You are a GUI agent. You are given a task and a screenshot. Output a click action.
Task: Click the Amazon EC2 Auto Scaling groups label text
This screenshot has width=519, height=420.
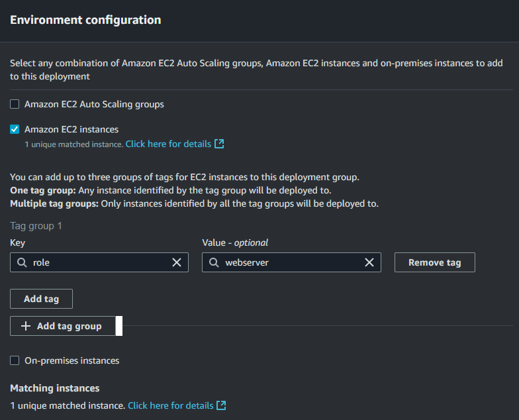pos(94,104)
